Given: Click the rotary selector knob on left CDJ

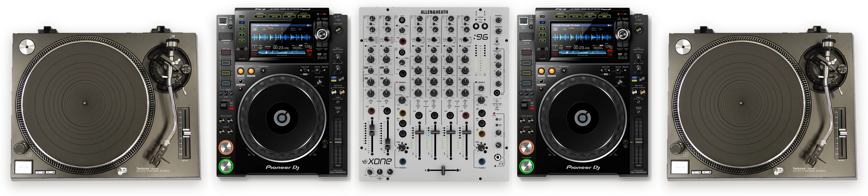Looking at the screenshot, I should [322, 34].
